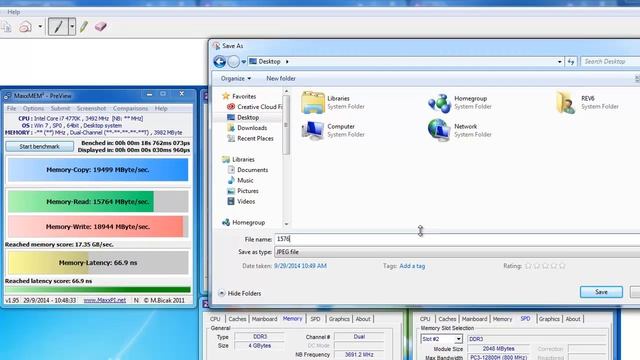Click the Save button
640x360 pixels.
(601, 292)
